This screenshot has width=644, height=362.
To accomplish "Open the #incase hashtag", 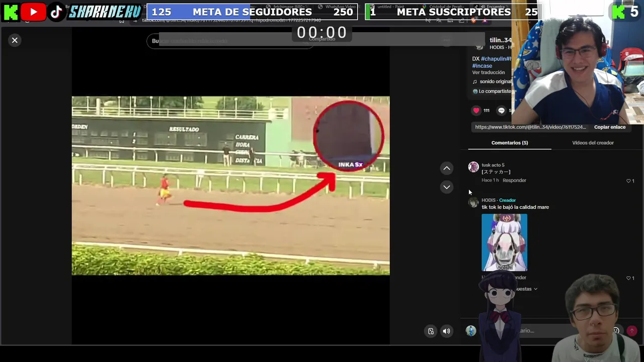I will coord(482,66).
